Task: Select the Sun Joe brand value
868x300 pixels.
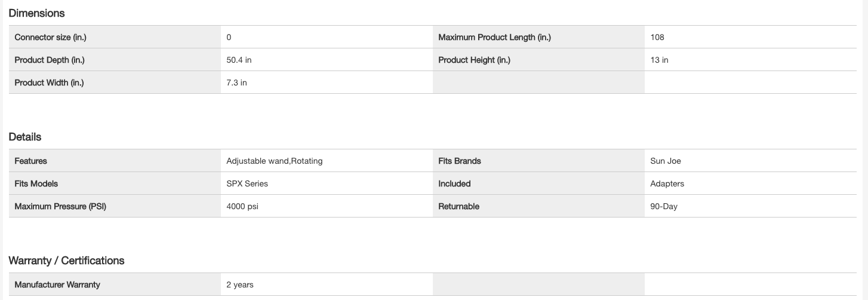Action: pos(665,161)
